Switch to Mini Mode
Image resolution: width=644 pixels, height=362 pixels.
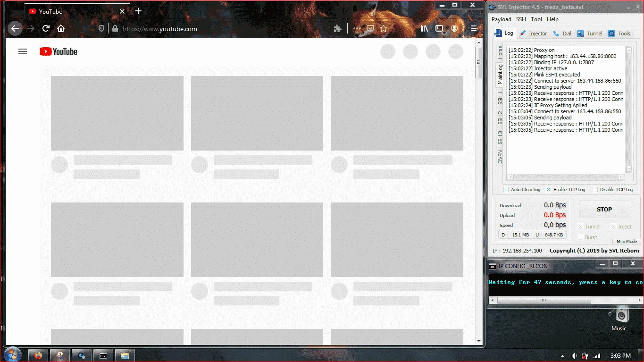[x=627, y=242]
